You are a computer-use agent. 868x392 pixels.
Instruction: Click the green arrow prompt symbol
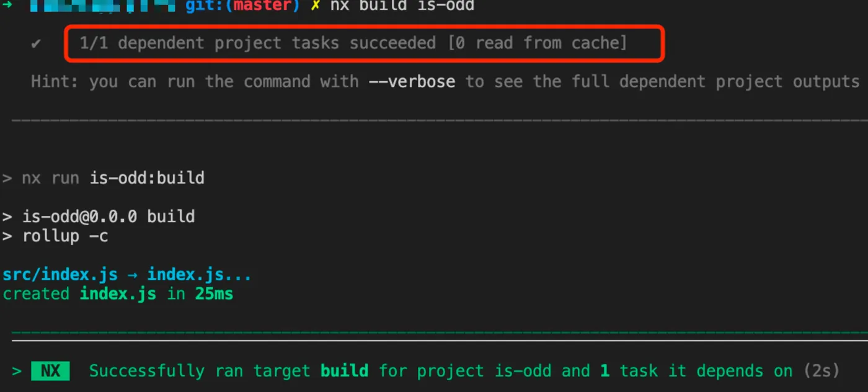tap(7, 6)
